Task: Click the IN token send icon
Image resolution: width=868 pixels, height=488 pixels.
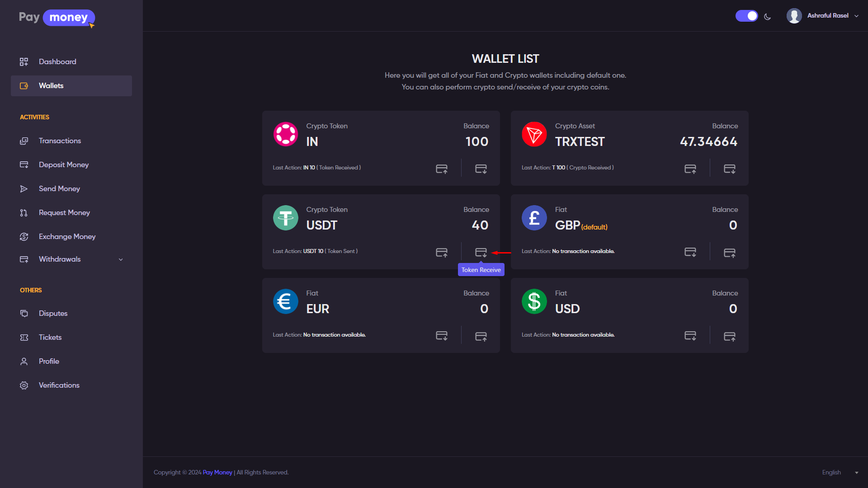Action: [x=442, y=169]
